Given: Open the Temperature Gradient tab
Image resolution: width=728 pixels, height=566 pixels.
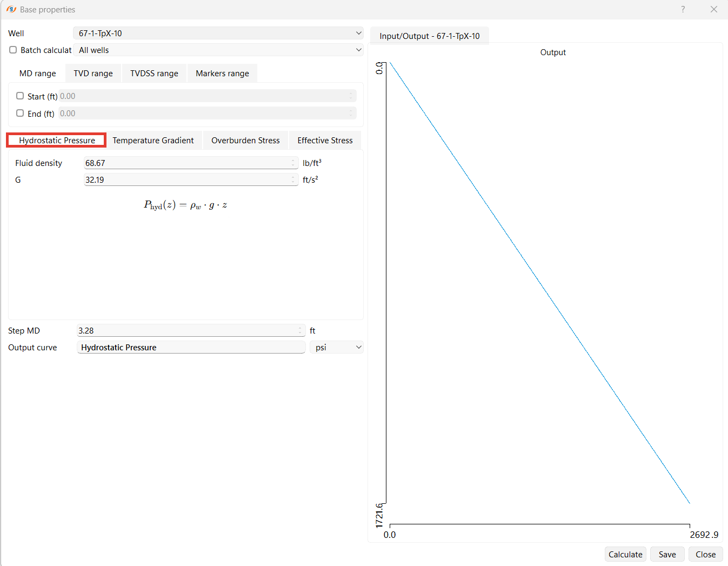Looking at the screenshot, I should pos(153,141).
